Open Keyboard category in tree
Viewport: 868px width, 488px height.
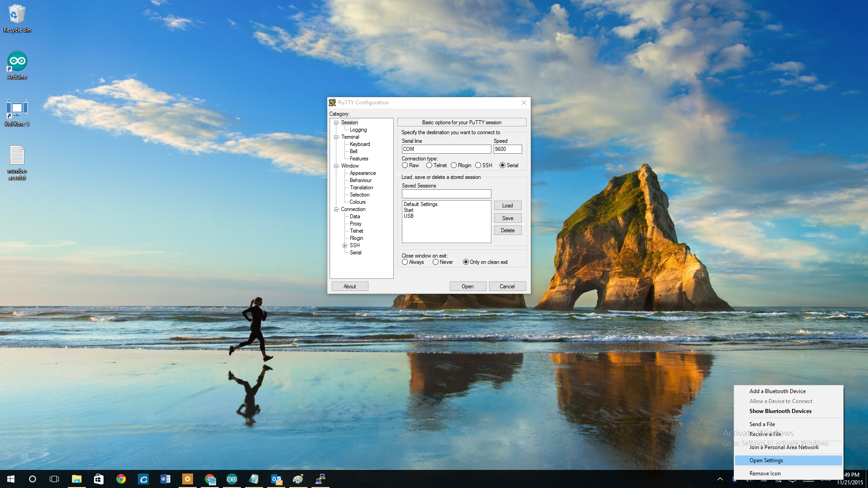pos(360,144)
